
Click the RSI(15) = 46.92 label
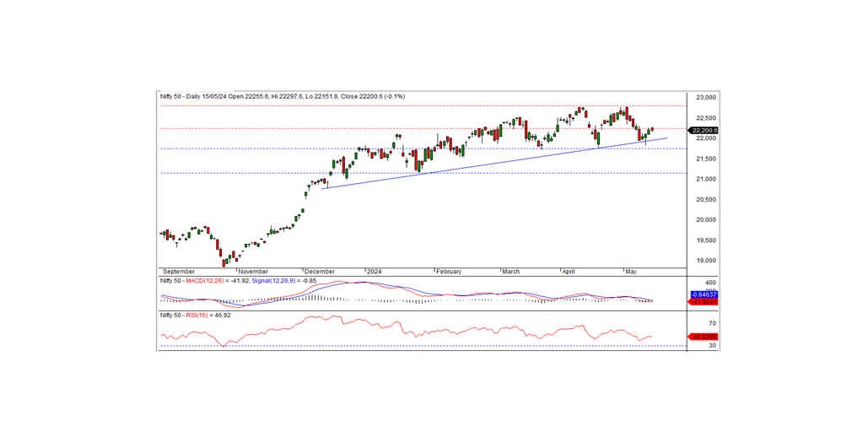click(208, 315)
